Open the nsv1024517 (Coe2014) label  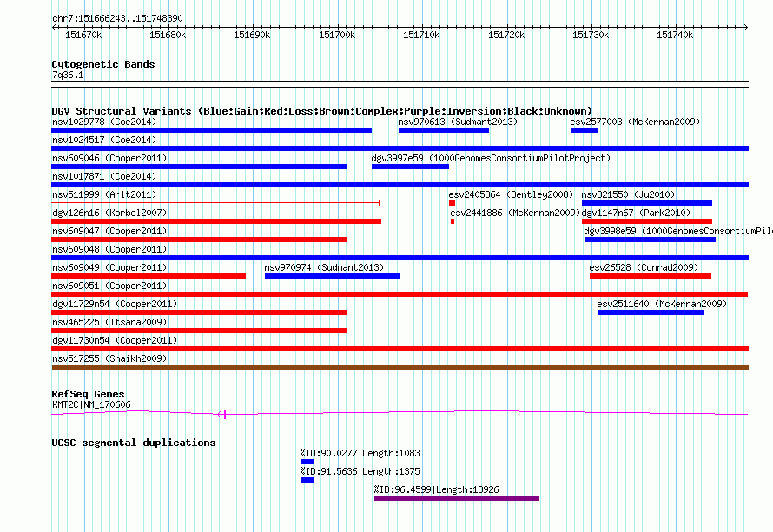tap(104, 140)
